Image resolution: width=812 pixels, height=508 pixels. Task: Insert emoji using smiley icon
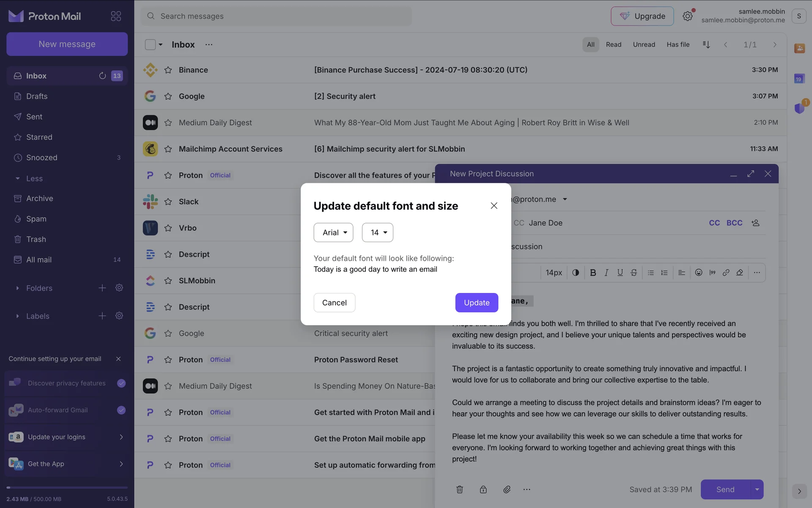(699, 273)
